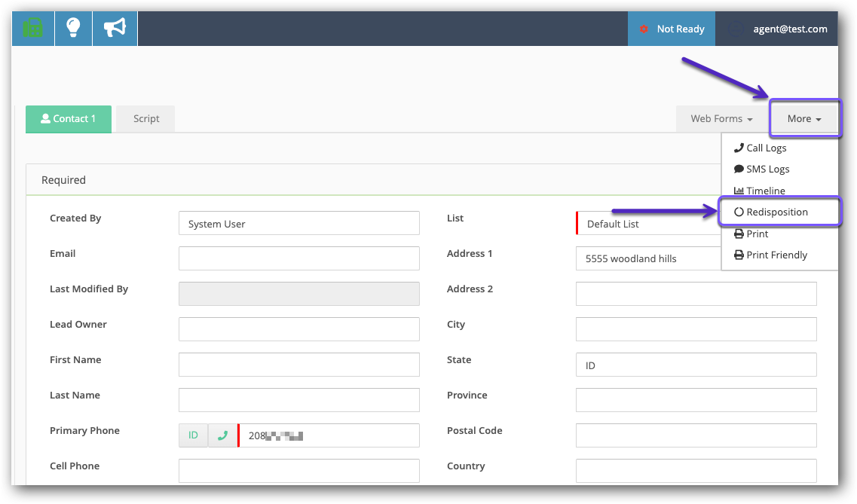Viewport: 857px width, 504px height.
Task: Toggle the Not Ready agent status
Action: [672, 29]
